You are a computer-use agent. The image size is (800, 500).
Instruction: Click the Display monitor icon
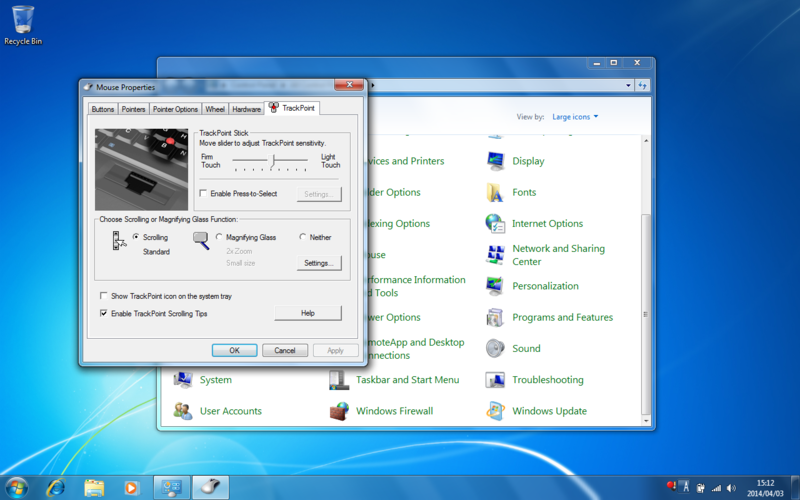point(495,161)
